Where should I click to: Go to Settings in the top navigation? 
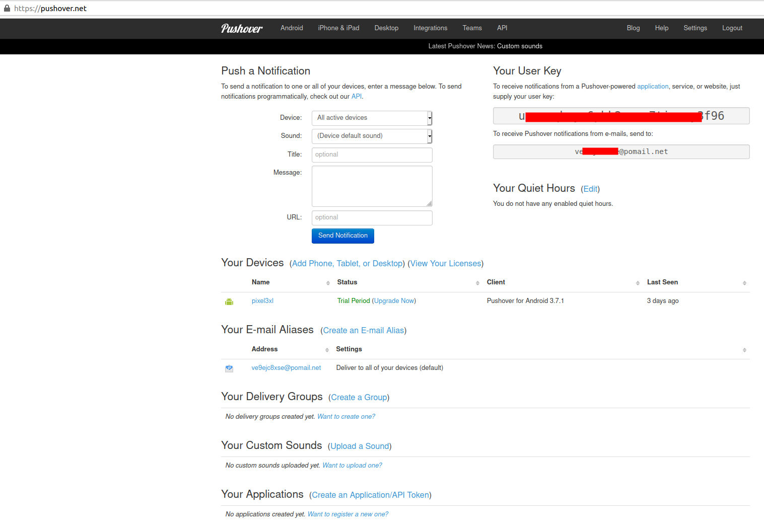(x=695, y=28)
